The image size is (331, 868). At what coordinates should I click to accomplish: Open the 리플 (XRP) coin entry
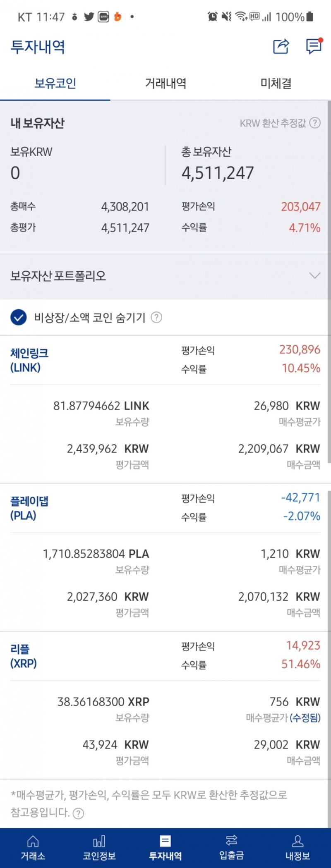click(23, 655)
